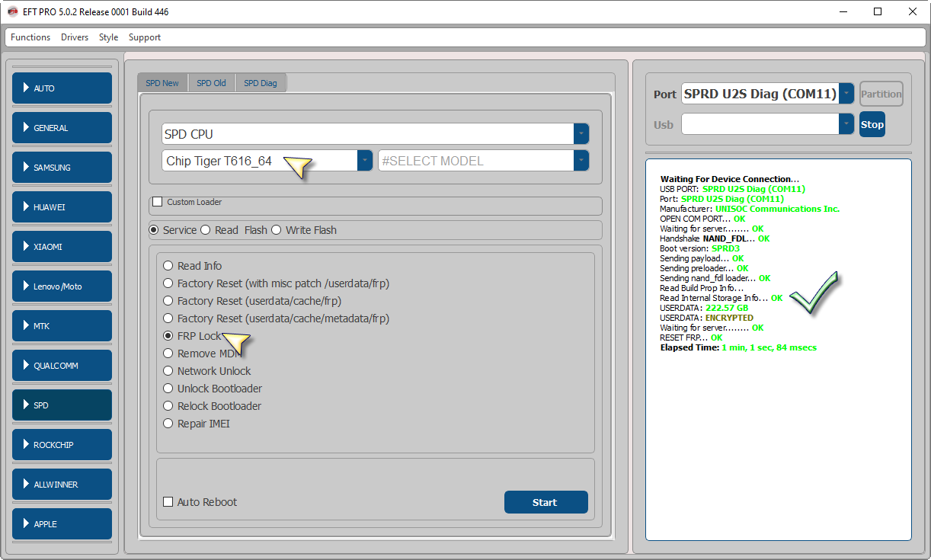931x560 pixels.
Task: Expand the Port SPRD U2S Diag dropdown
Action: 846,94
